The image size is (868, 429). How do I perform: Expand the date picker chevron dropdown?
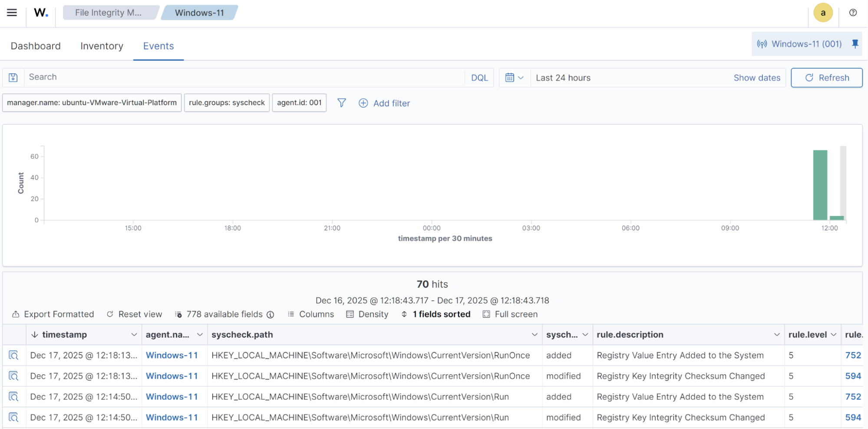(521, 77)
